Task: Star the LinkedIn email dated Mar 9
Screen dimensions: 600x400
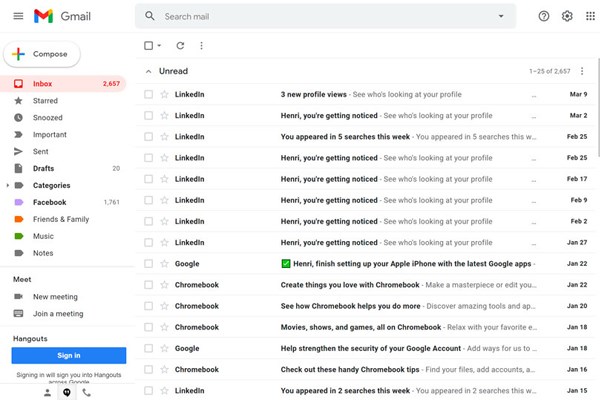Action: click(x=164, y=94)
